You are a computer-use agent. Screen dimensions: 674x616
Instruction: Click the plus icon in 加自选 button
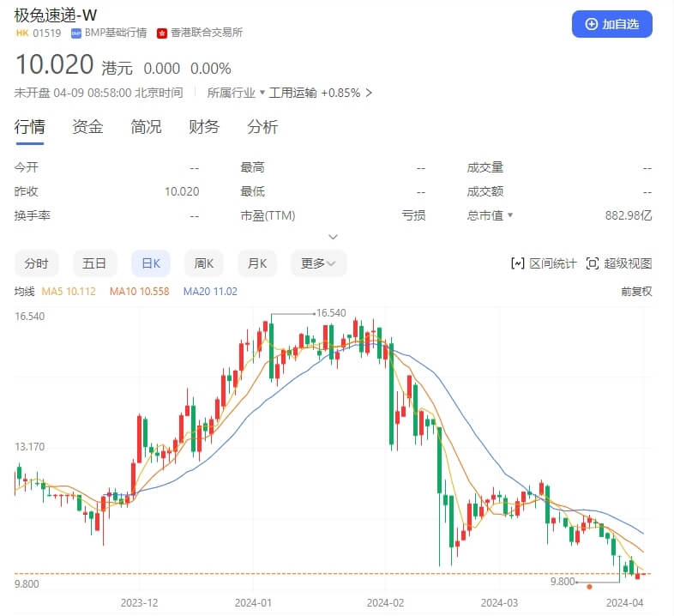click(x=591, y=24)
